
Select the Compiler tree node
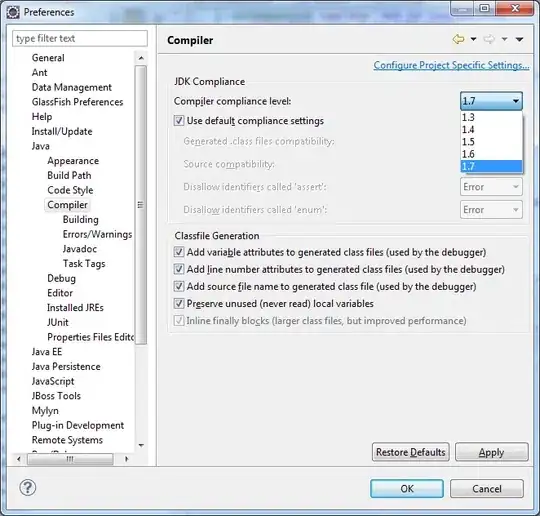coord(68,205)
